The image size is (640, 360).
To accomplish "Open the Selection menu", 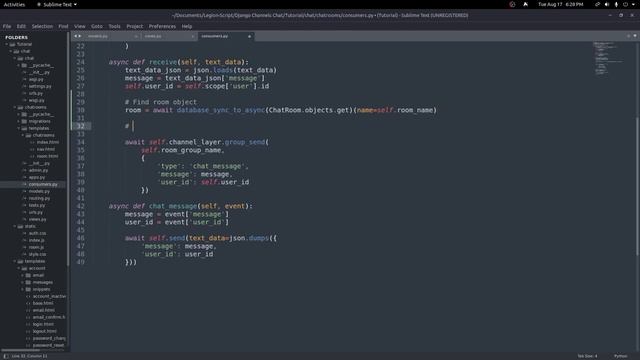I will point(42,26).
